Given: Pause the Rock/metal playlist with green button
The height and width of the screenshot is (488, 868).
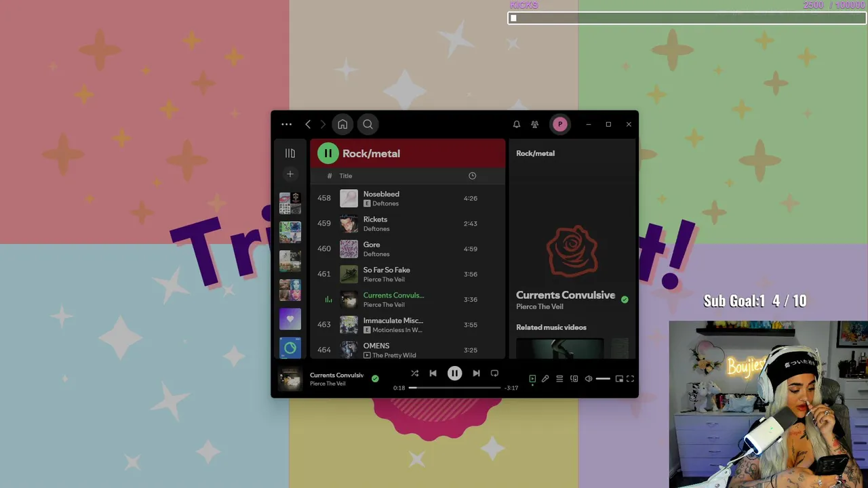Looking at the screenshot, I should point(328,153).
